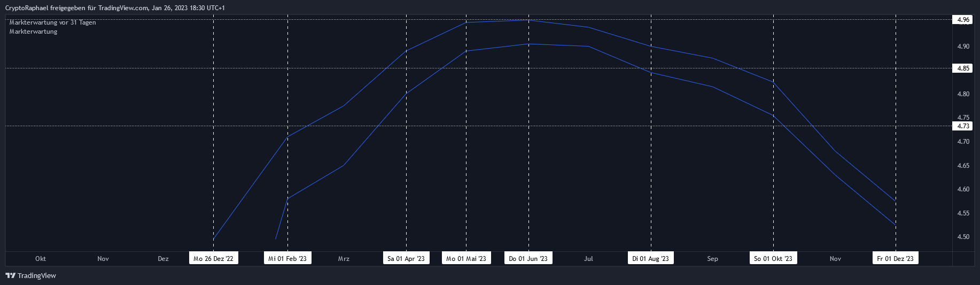980x285 pixels.
Task: Select the 'Markterwartung vor 31 Tagen' legend label
Action: [52, 22]
